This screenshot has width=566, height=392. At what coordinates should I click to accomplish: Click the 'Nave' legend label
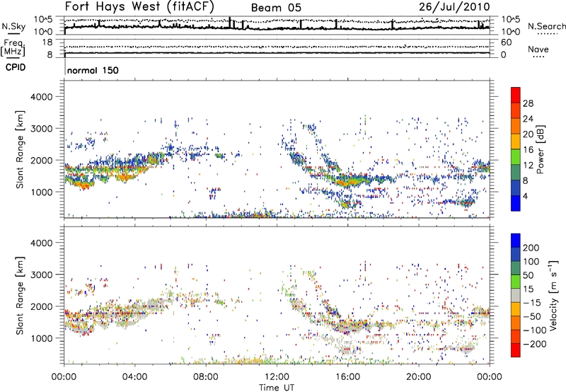(x=538, y=50)
